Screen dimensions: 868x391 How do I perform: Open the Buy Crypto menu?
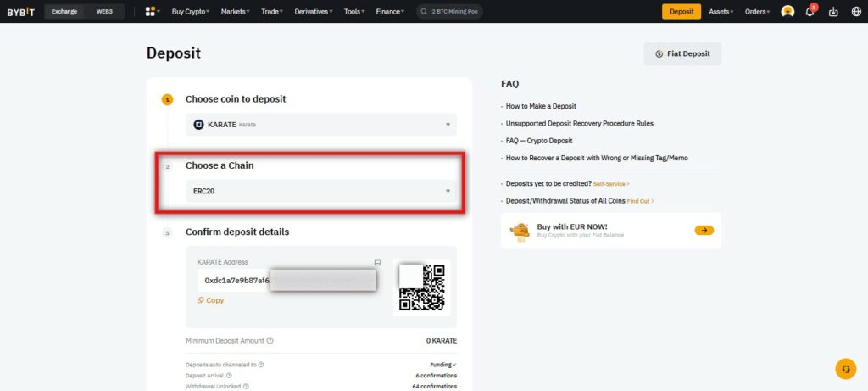coord(191,12)
